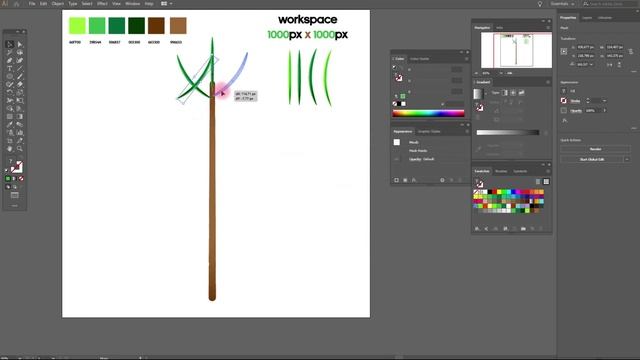The height and width of the screenshot is (360, 640).
Task: Open the Essentials workspace dropdown
Action: pos(562,4)
